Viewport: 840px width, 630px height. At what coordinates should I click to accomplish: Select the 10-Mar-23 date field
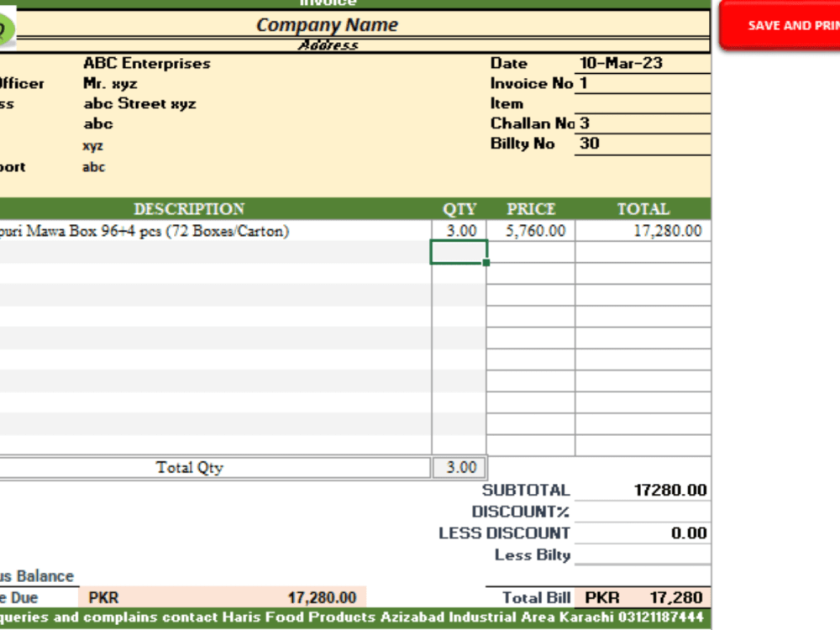click(643, 63)
